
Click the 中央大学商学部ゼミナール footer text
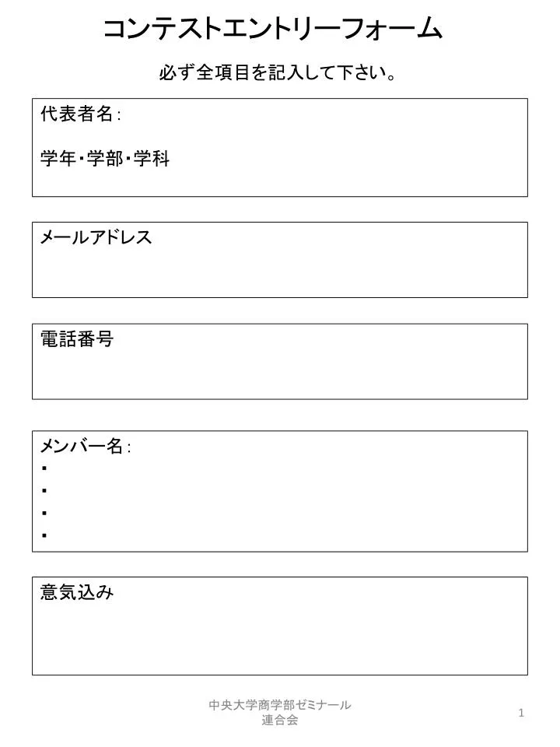point(280,705)
